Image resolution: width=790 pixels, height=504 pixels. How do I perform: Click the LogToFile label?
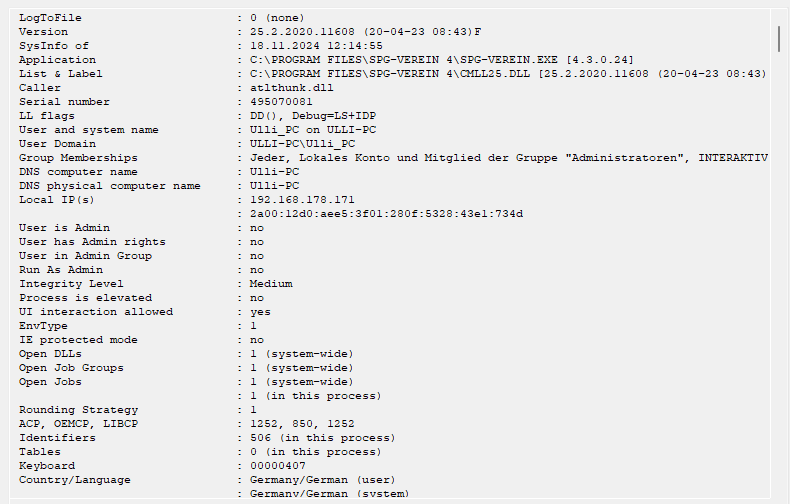pos(50,18)
